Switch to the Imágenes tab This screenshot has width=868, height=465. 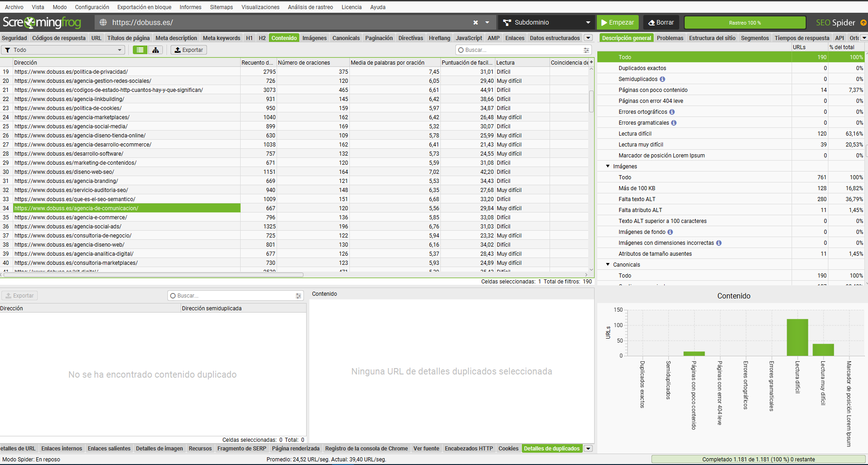314,38
